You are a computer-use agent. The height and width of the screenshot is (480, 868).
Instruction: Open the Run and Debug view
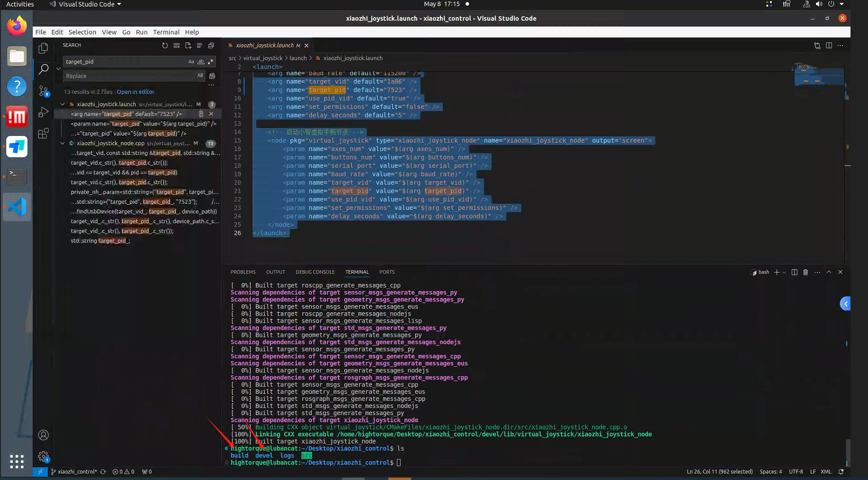click(x=44, y=112)
